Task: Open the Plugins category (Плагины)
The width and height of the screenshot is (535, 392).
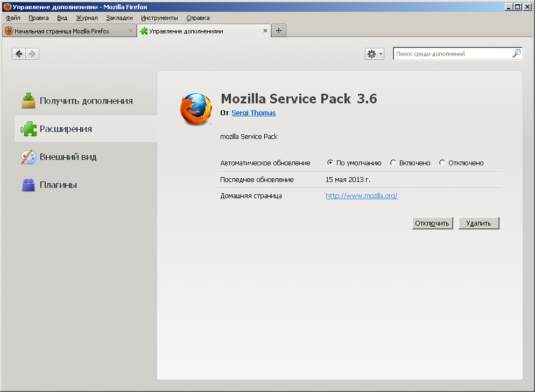Action: (x=85, y=185)
